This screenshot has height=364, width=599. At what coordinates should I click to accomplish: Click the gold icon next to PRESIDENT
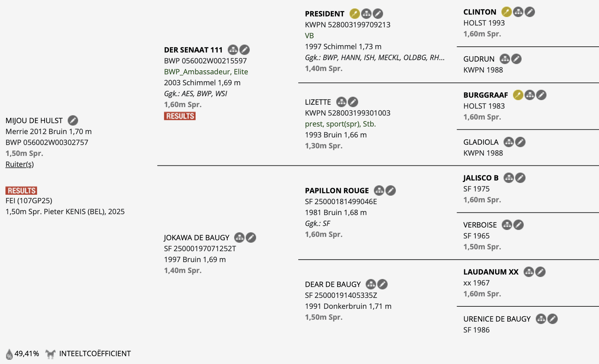pyautogui.click(x=355, y=13)
